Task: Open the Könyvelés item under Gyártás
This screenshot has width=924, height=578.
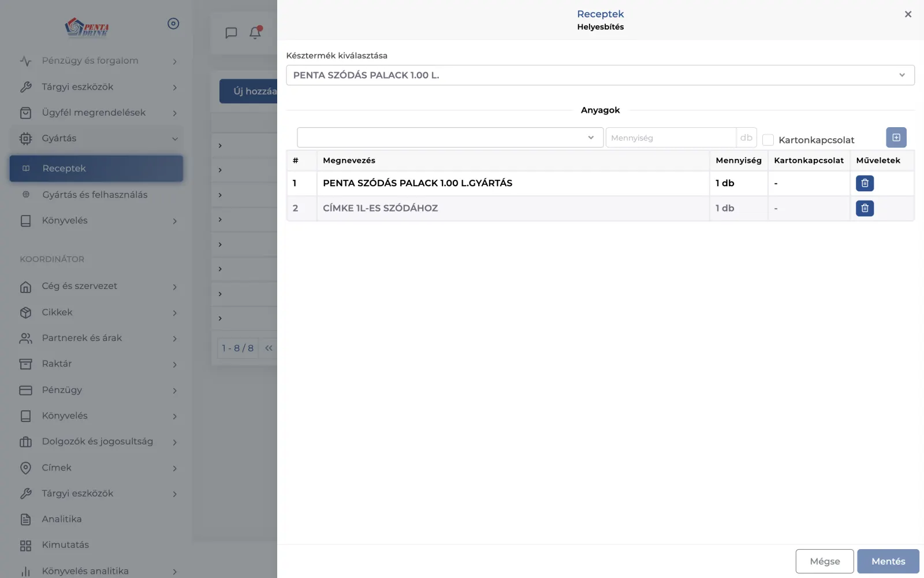Action: click(x=96, y=221)
